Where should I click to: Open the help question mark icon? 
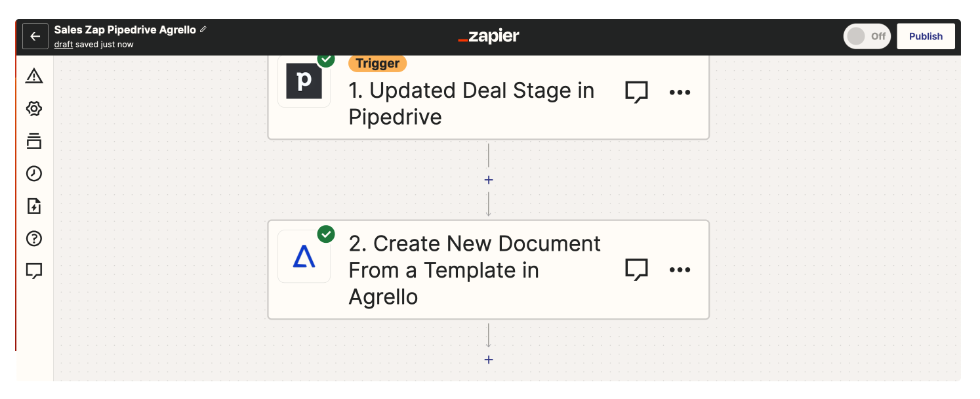[x=34, y=238]
